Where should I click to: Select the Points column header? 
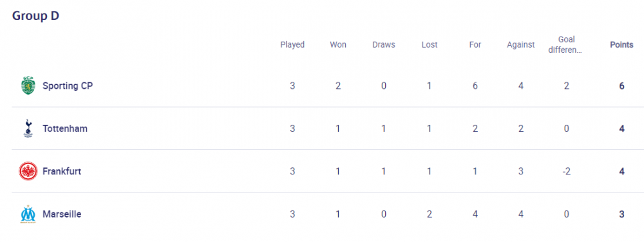tap(622, 44)
